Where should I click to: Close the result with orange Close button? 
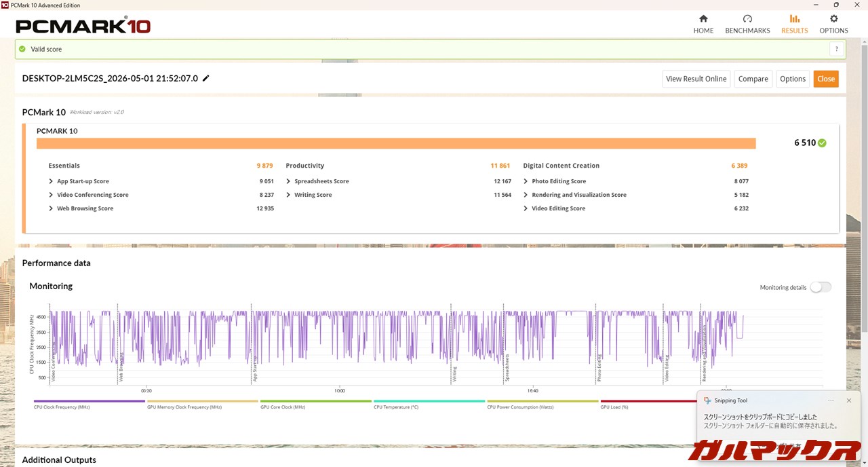(x=826, y=79)
